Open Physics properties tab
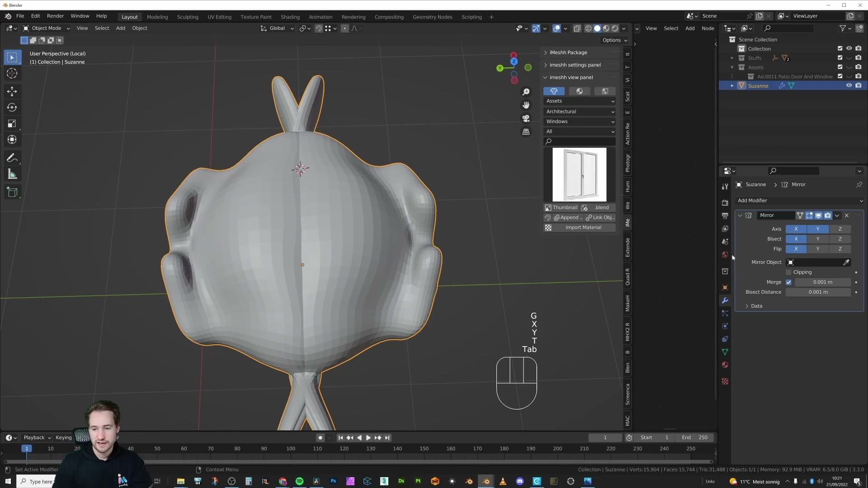 point(725,326)
